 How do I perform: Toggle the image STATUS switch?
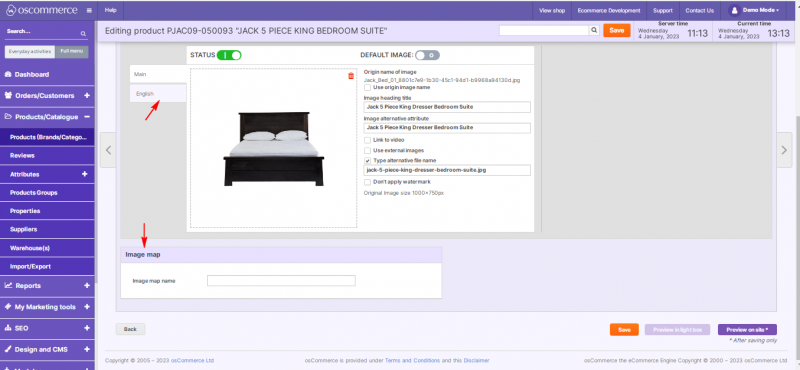(x=229, y=55)
